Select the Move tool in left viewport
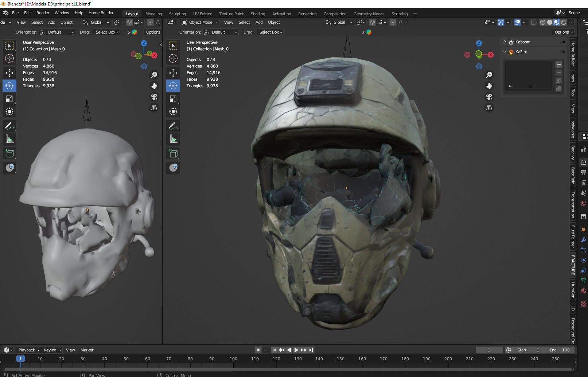The height and width of the screenshot is (377, 588). tap(9, 73)
